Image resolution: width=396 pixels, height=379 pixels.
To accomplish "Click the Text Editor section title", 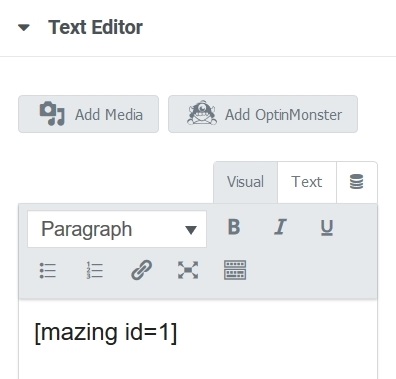I will click(95, 27).
